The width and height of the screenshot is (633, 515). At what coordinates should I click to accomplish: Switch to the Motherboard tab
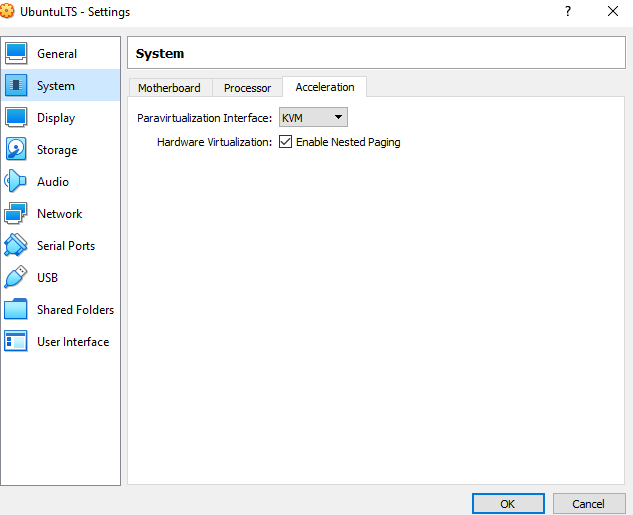coord(169,88)
